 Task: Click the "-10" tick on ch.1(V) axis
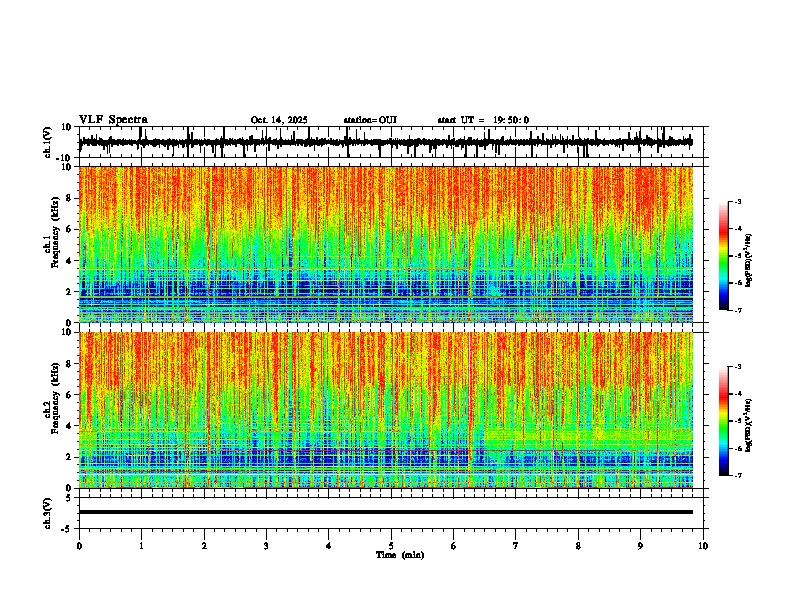tap(65, 158)
